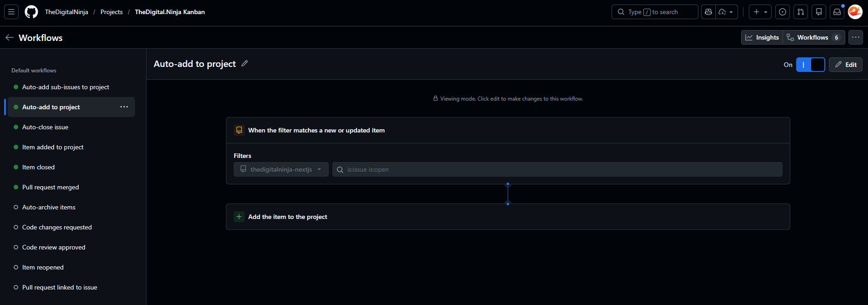Open the repositories icon in header
Viewport: 868px width, 305px height.
819,12
